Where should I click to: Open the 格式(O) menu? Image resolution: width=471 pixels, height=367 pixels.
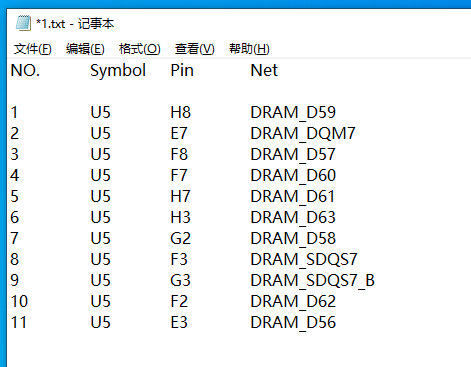click(x=139, y=49)
